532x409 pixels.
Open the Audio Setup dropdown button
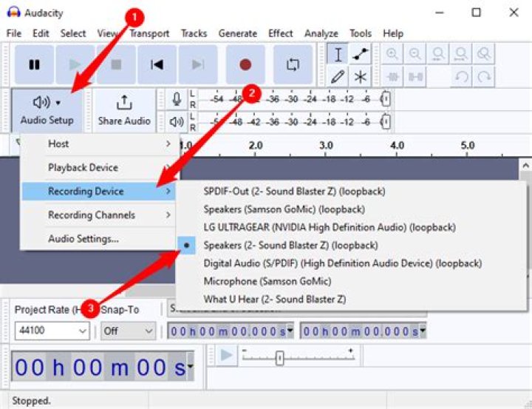click(47, 110)
